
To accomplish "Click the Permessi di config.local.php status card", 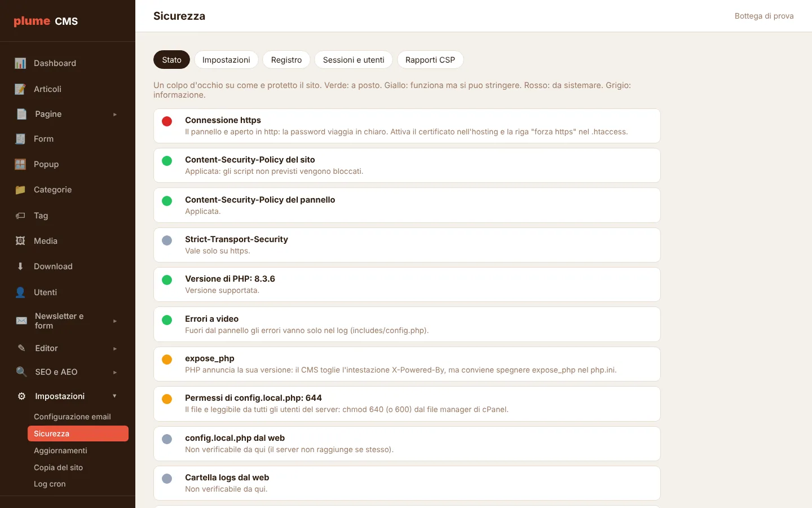I will click(407, 404).
